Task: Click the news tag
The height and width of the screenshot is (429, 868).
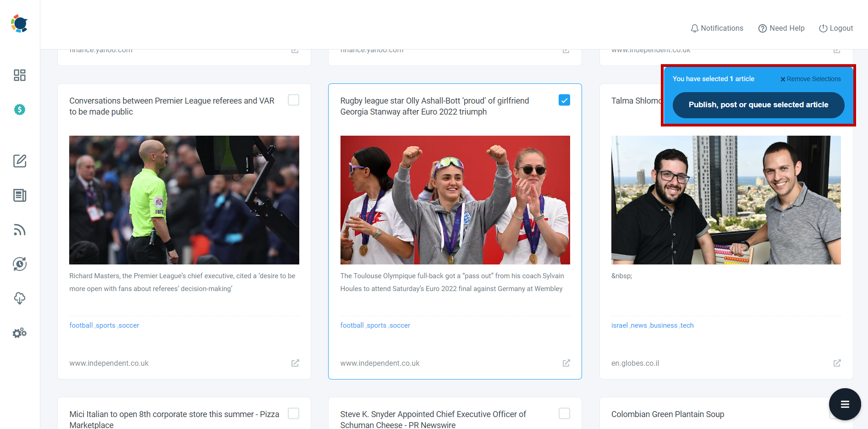Action: [x=639, y=325]
